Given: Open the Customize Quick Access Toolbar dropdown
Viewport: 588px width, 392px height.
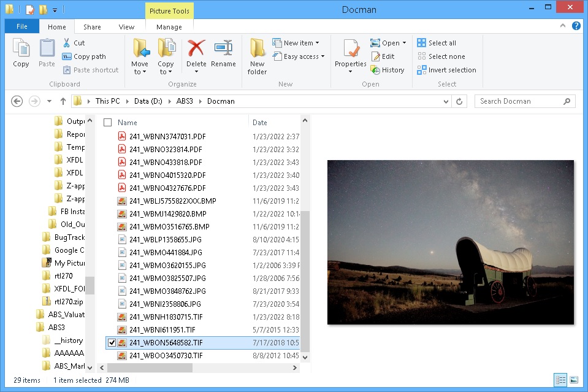Looking at the screenshot, I should point(55,10).
